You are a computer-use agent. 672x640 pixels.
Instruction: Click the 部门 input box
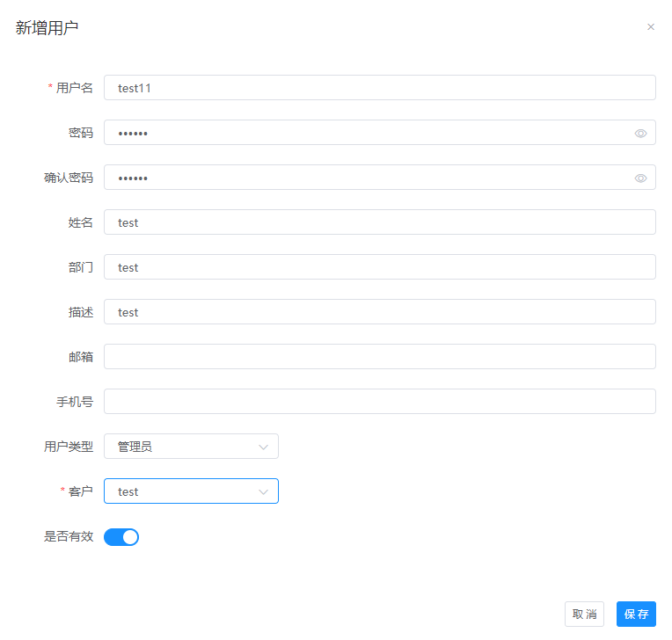click(x=378, y=267)
